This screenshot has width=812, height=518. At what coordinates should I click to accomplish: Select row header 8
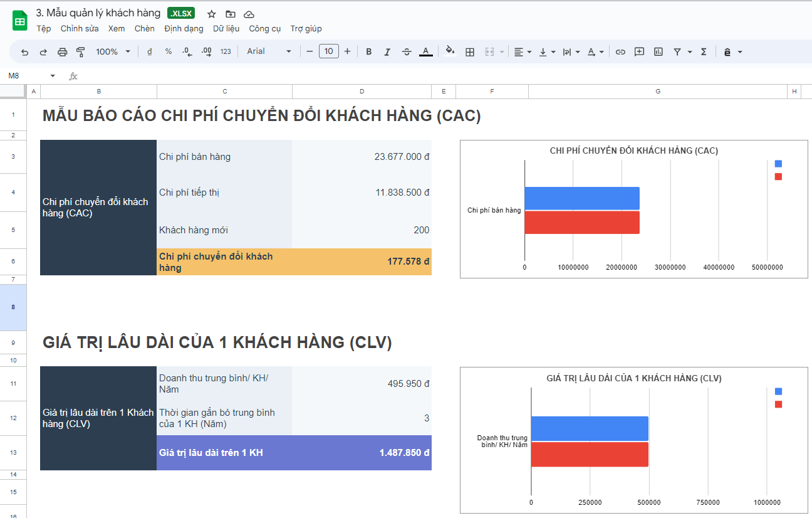13,307
